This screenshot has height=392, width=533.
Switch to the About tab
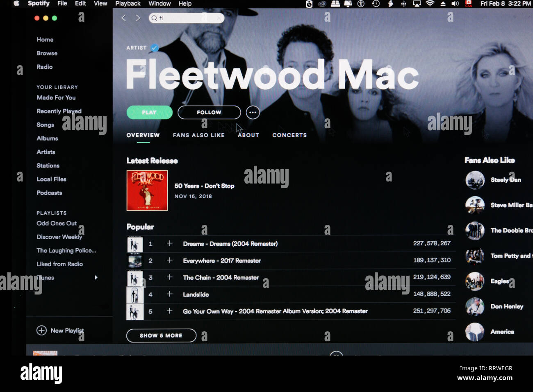[x=248, y=135]
